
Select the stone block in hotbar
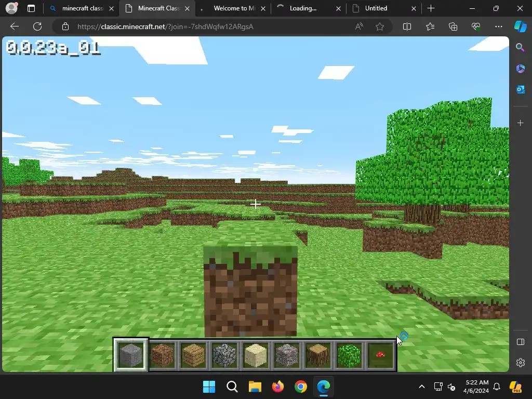130,355
